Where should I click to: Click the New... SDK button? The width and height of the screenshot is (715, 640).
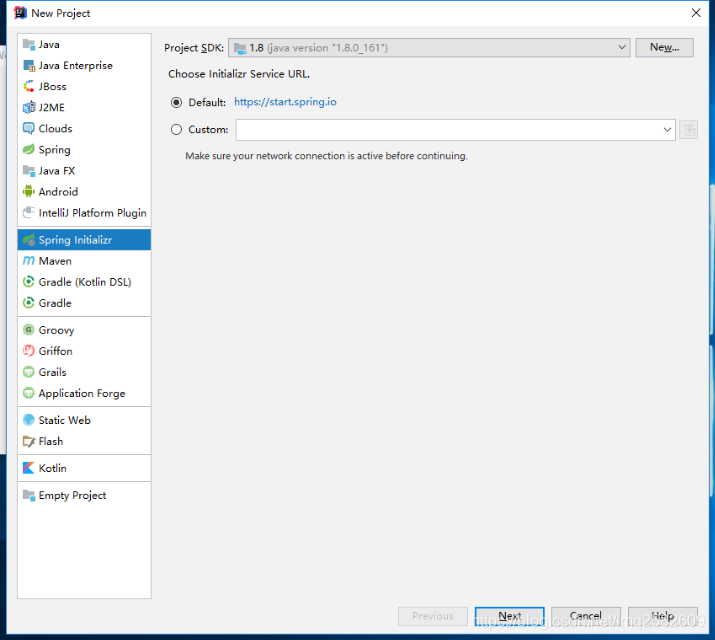(x=664, y=47)
